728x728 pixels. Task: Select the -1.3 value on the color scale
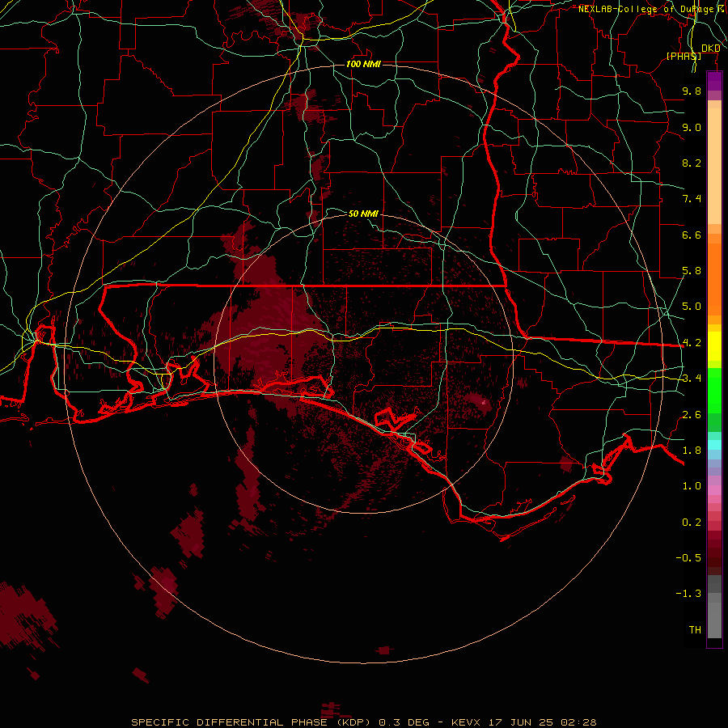688,594
